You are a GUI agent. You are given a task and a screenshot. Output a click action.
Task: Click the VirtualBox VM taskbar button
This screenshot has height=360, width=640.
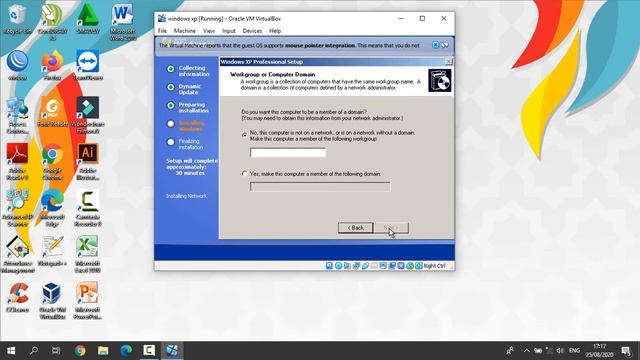[x=172, y=351]
